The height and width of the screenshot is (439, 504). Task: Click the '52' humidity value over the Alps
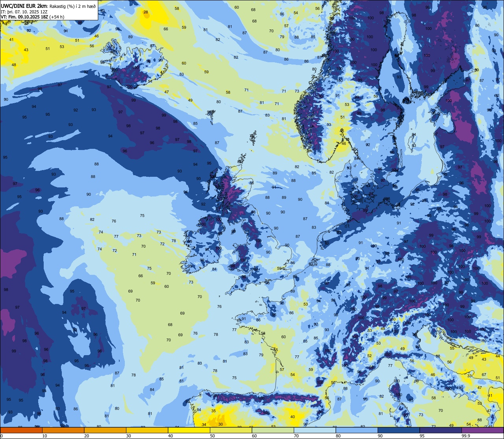click(x=369, y=356)
